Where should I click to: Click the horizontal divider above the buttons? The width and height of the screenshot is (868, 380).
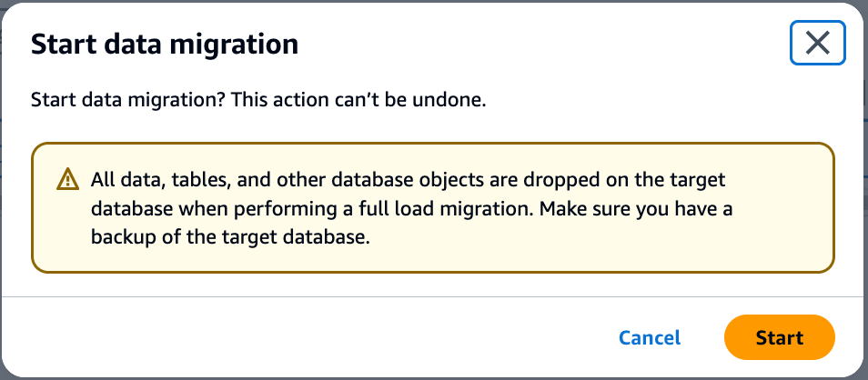[434, 297]
